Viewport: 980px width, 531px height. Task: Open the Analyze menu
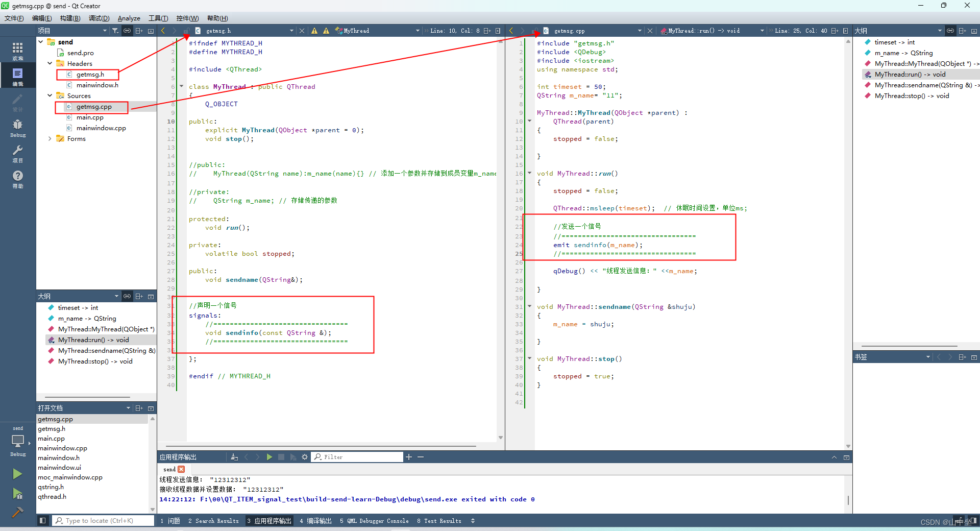pyautogui.click(x=129, y=18)
